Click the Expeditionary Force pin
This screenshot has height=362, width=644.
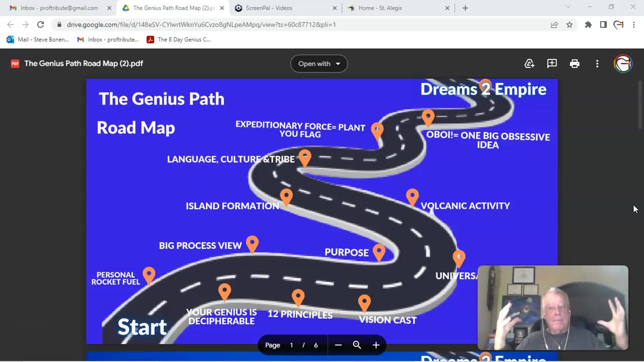click(377, 131)
